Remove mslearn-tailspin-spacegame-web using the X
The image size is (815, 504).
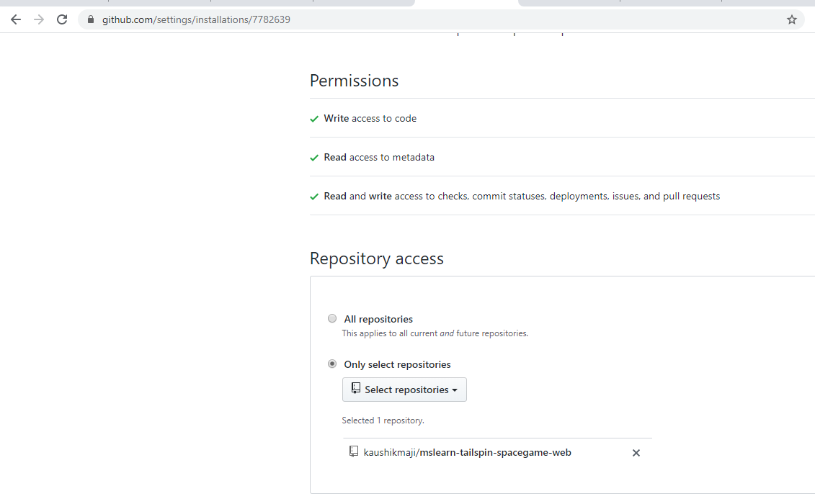point(636,452)
